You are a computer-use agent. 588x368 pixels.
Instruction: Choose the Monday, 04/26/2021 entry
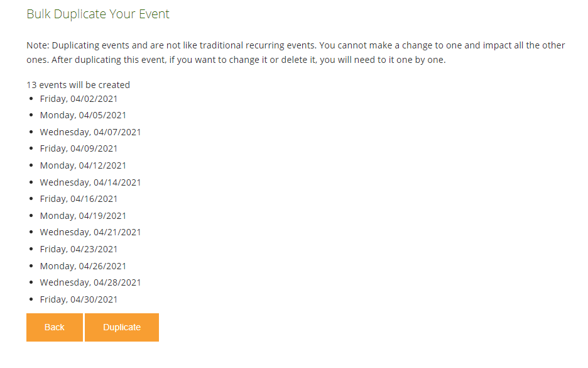tap(83, 266)
